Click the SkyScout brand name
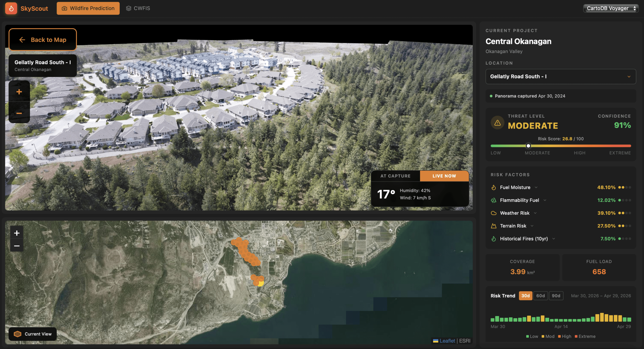644x349 pixels. click(x=34, y=9)
